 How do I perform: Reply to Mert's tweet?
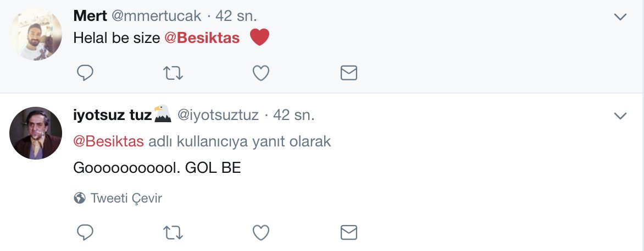click(x=85, y=73)
